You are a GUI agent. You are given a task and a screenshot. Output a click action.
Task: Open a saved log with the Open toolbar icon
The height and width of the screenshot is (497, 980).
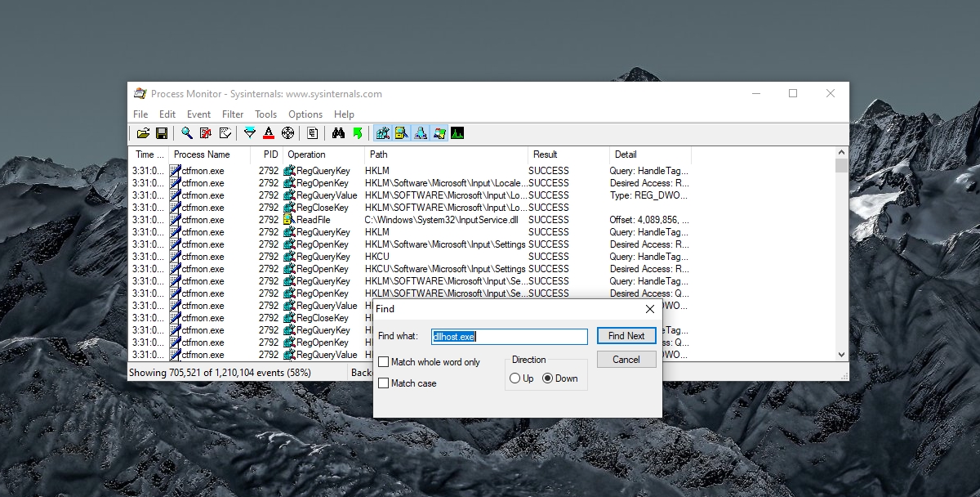coord(143,133)
